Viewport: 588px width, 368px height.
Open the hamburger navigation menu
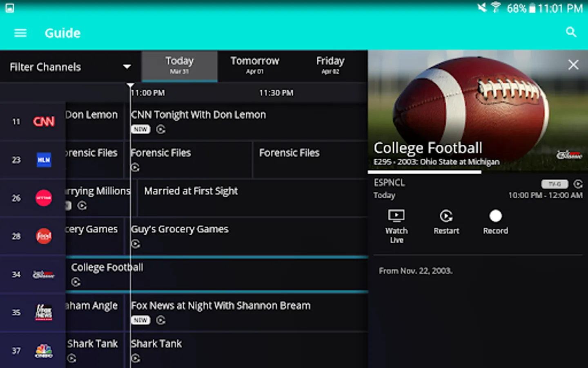pyautogui.click(x=20, y=33)
